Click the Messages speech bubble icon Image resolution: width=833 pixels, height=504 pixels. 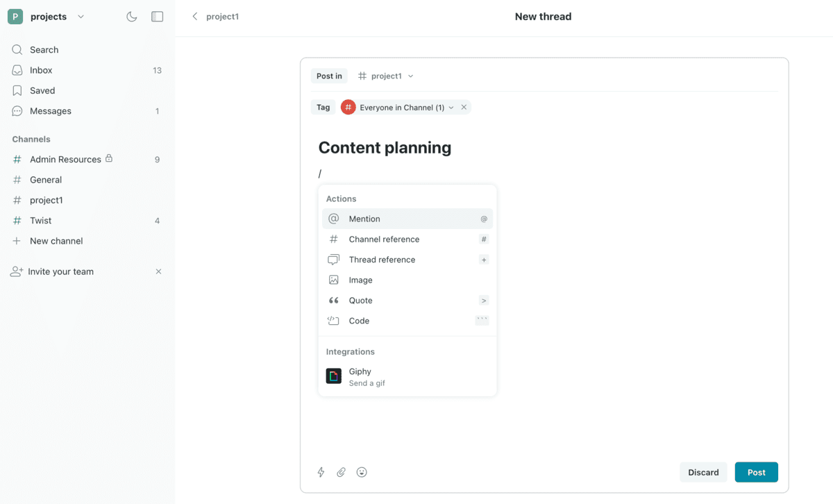[x=17, y=111]
